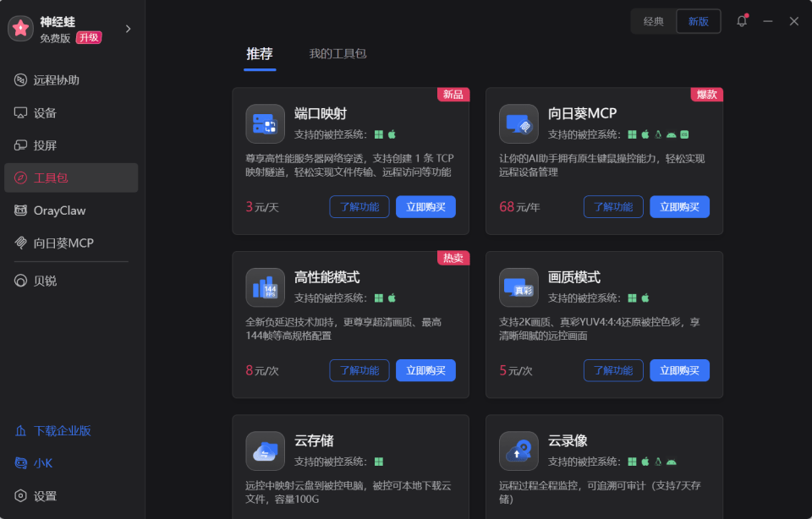The image size is (812, 519).
Task: Open 向日葵MCP in the sidebar
Action: pyautogui.click(x=71, y=243)
